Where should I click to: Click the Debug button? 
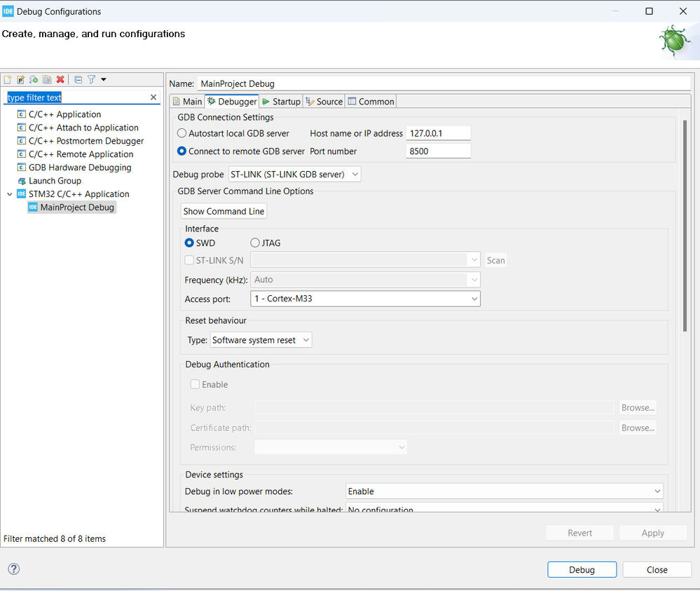click(x=582, y=569)
